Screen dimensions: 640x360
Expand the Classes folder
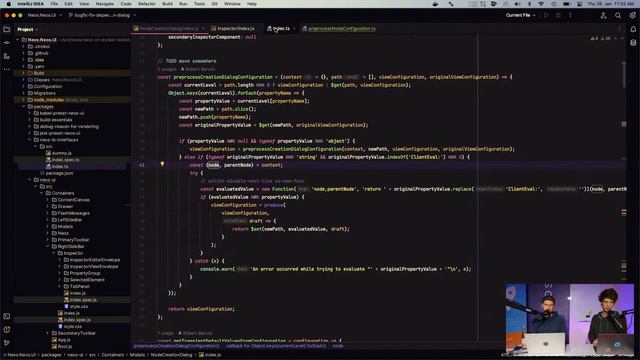point(24,80)
